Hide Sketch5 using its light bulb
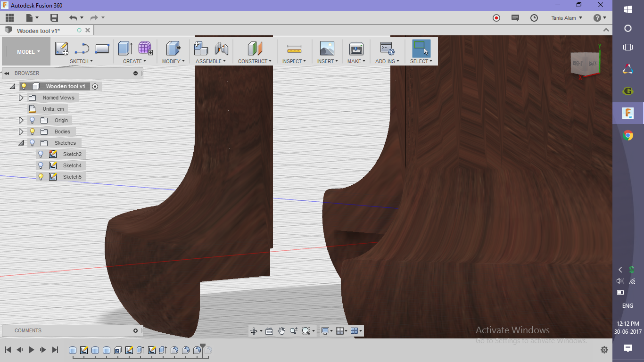Screen dimensions: 644x362 [41, 177]
